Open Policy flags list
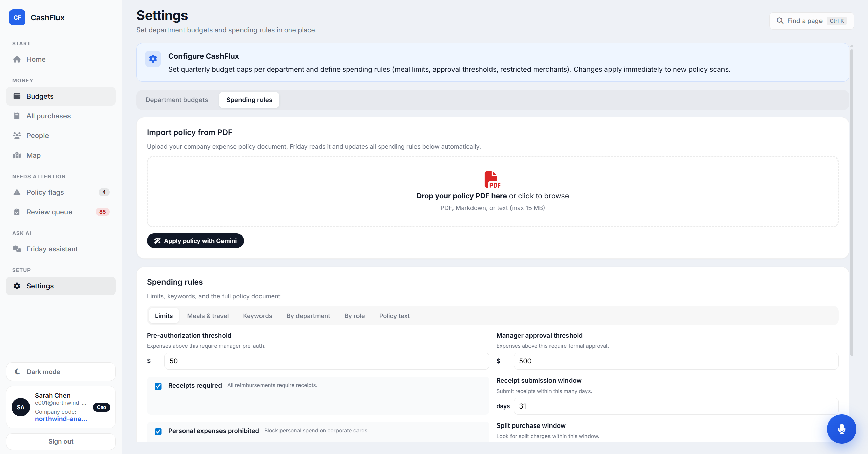 (61, 192)
